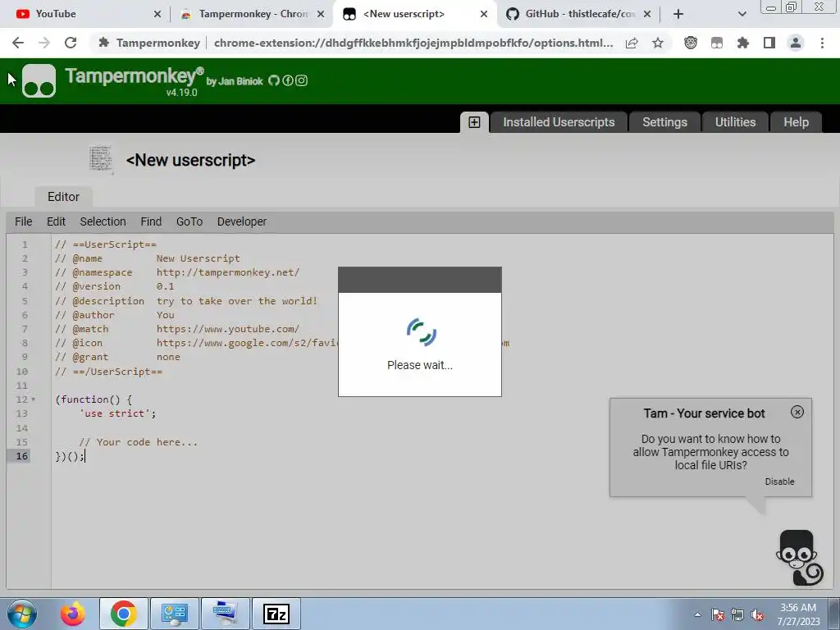Open Tampermonkey Facebook icon link
Image resolution: width=840 pixels, height=630 pixels.
pyautogui.click(x=288, y=80)
